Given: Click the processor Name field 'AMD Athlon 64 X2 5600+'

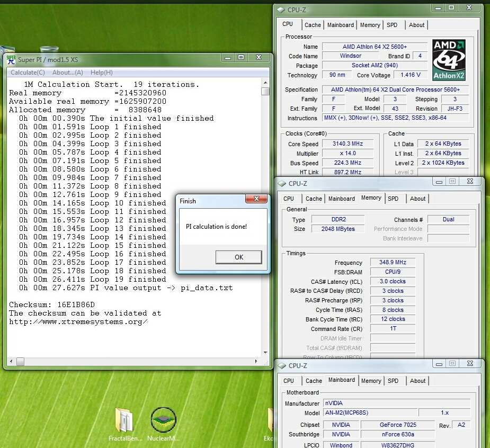Looking at the screenshot, I should pos(375,47).
